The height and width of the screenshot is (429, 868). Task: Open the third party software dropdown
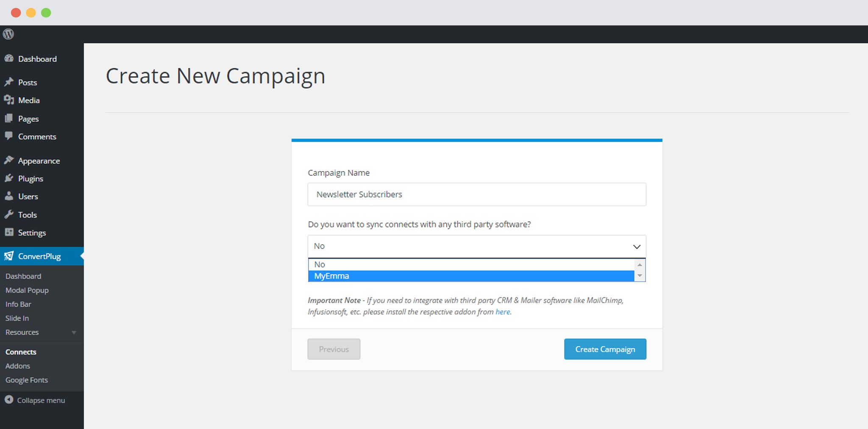[477, 246]
